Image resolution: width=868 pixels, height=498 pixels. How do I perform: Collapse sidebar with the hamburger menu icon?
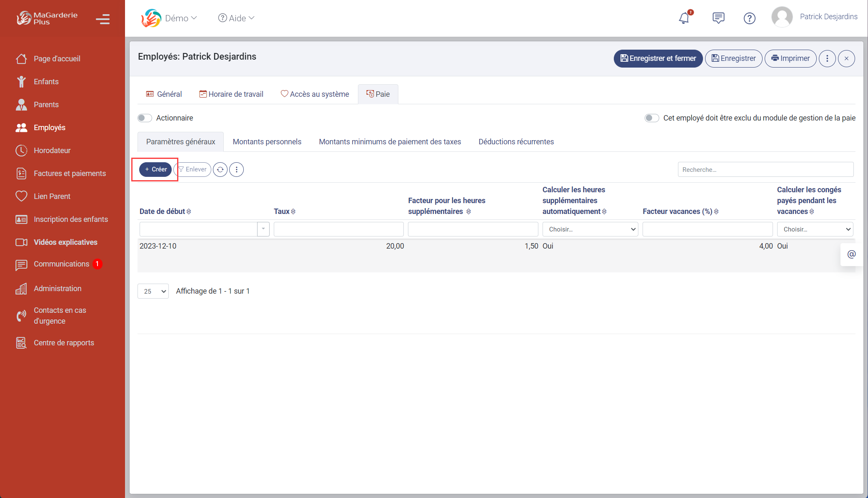pyautogui.click(x=103, y=19)
